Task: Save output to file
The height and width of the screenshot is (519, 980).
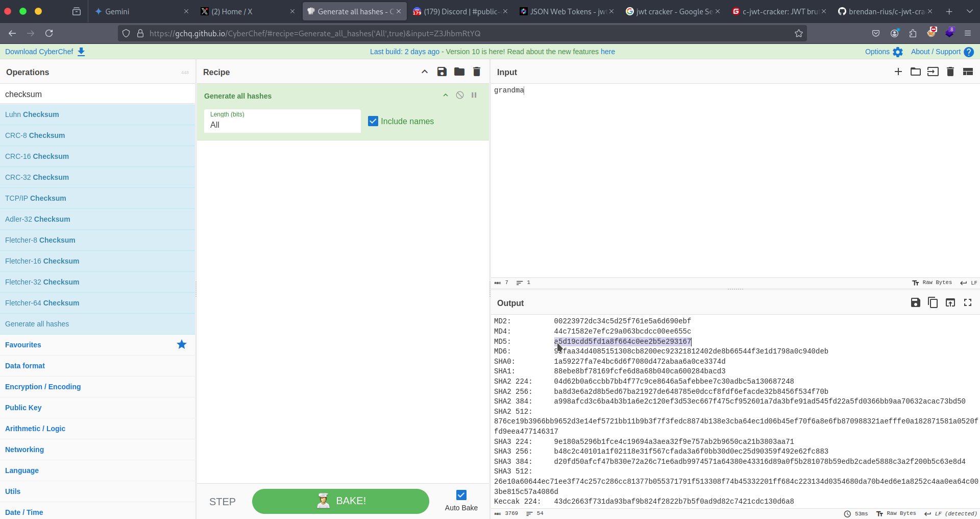Action: 915,303
